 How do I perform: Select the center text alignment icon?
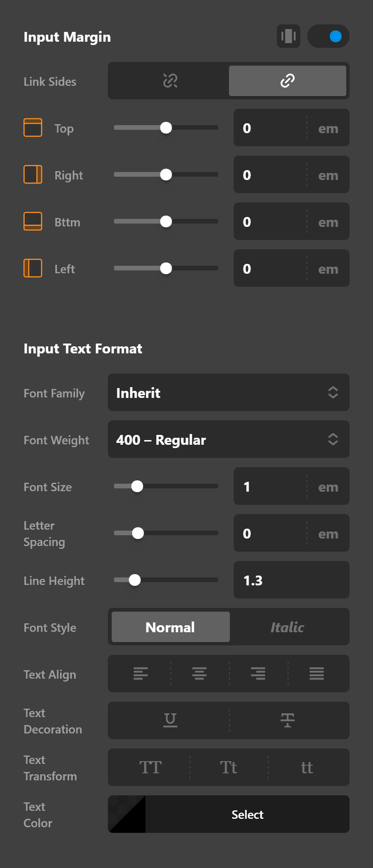(199, 673)
